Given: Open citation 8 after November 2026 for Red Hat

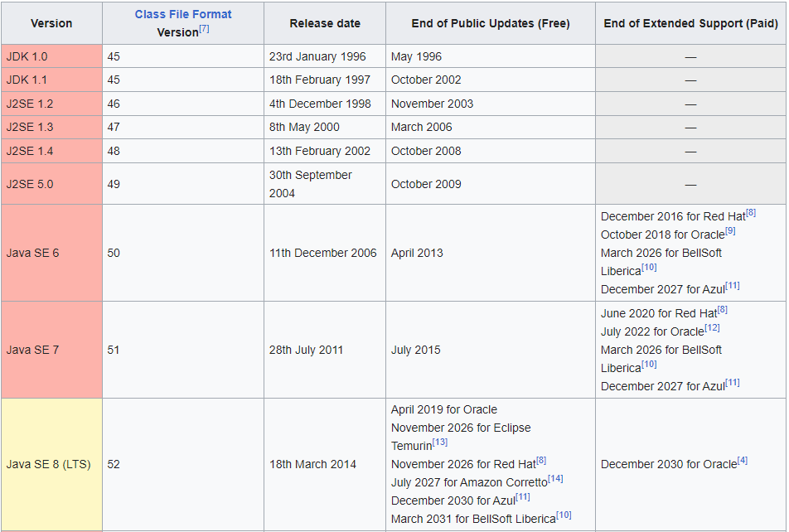Looking at the screenshot, I should pyautogui.click(x=541, y=461).
